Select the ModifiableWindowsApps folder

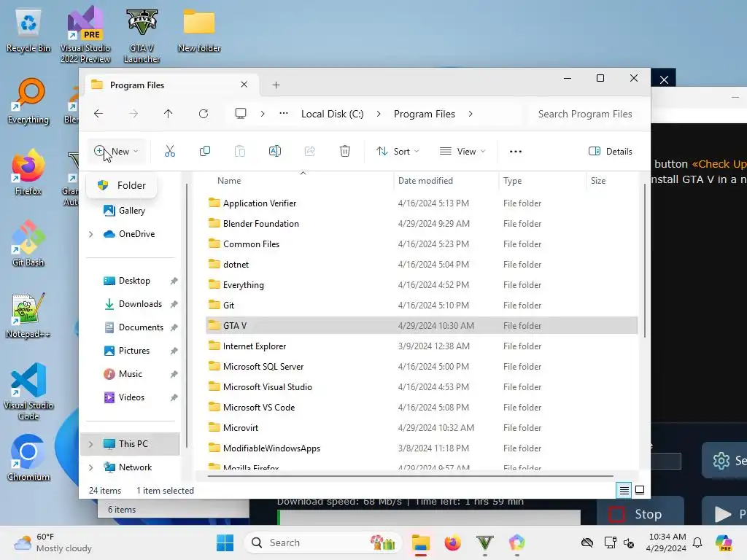pyautogui.click(x=422, y=448)
